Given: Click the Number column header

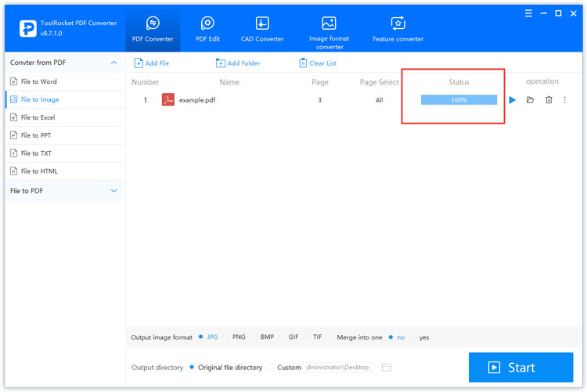Looking at the screenshot, I should click(x=146, y=82).
